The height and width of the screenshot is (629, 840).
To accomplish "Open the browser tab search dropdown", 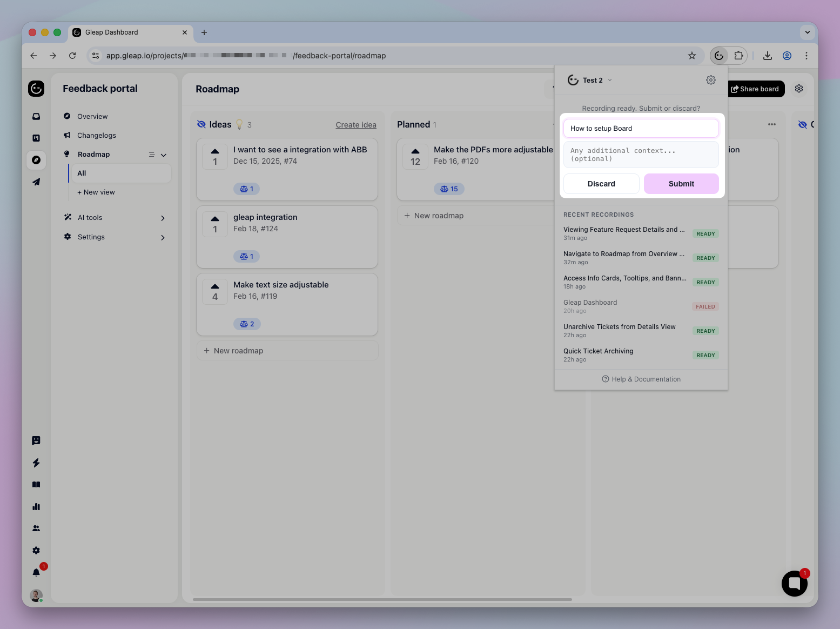I will [807, 32].
